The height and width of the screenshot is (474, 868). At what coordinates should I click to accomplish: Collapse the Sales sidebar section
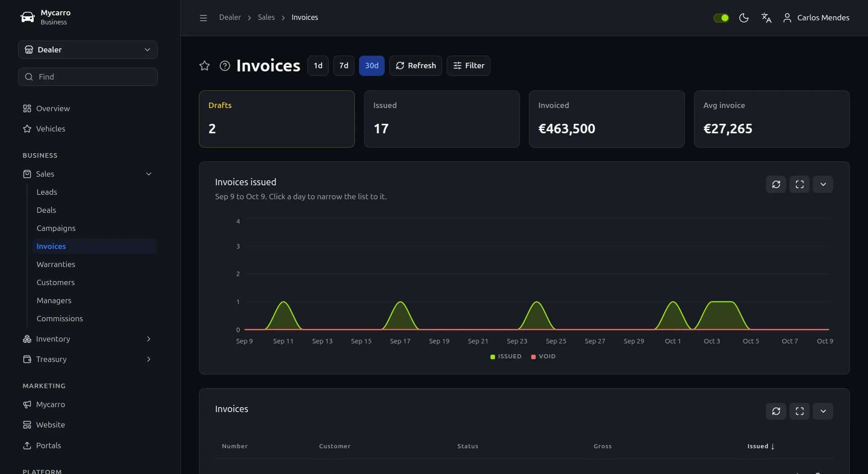click(x=149, y=174)
